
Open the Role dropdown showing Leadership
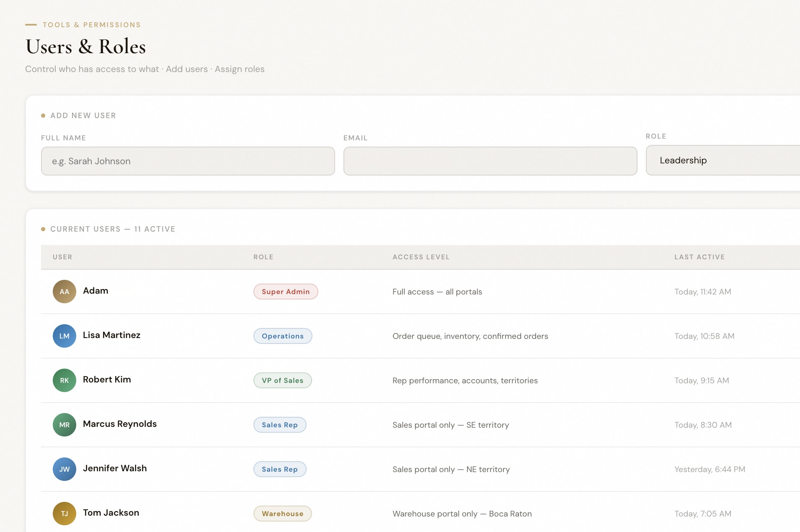723,160
